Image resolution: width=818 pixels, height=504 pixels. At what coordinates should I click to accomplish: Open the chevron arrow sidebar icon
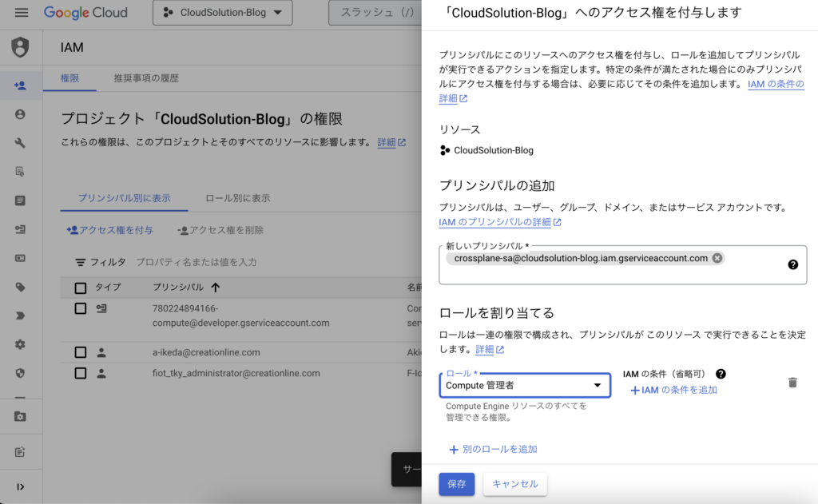20,315
